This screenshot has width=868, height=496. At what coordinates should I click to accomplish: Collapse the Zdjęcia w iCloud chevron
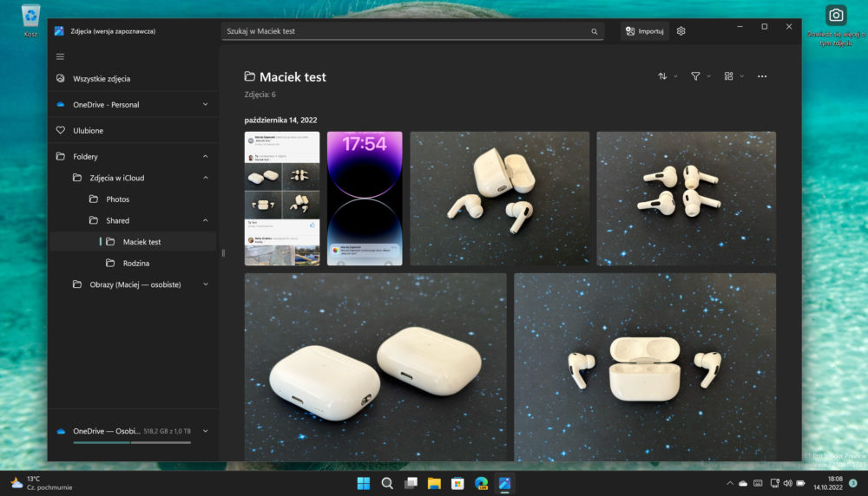[206, 178]
